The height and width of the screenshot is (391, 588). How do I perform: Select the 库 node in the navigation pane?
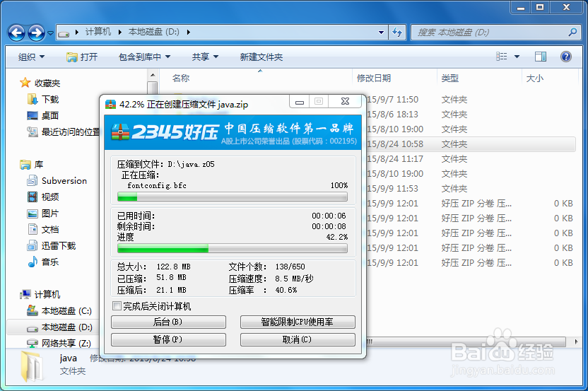(x=39, y=164)
